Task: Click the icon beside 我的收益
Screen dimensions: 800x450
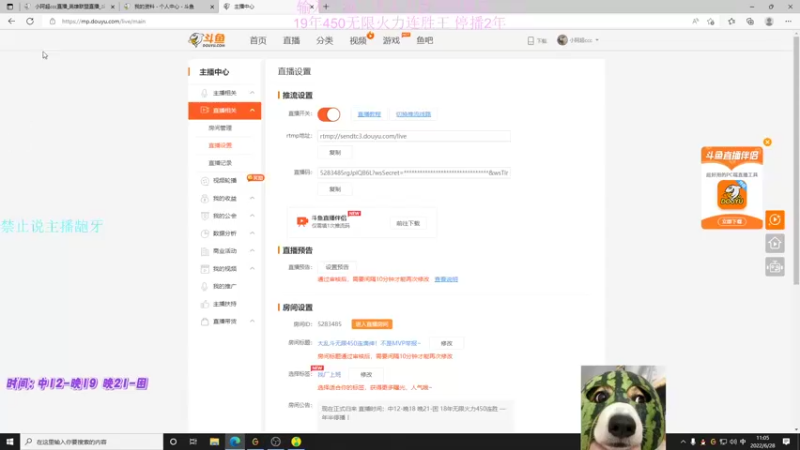Action: coord(205,198)
